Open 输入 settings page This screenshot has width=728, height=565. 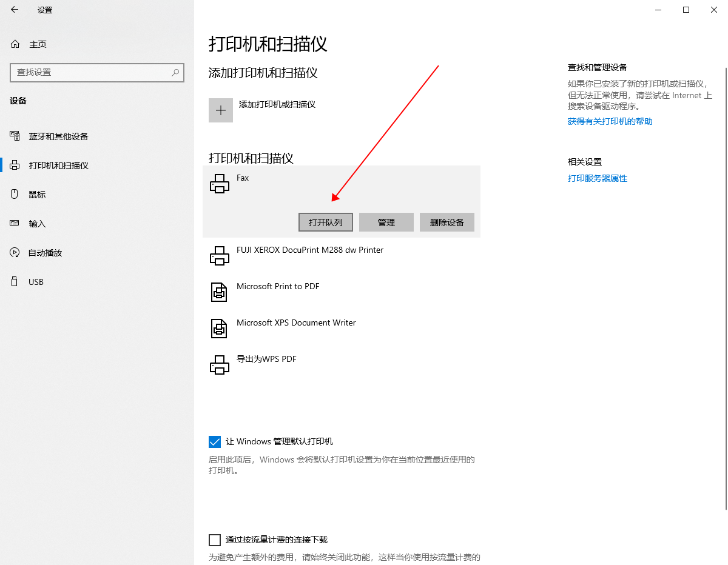click(37, 224)
